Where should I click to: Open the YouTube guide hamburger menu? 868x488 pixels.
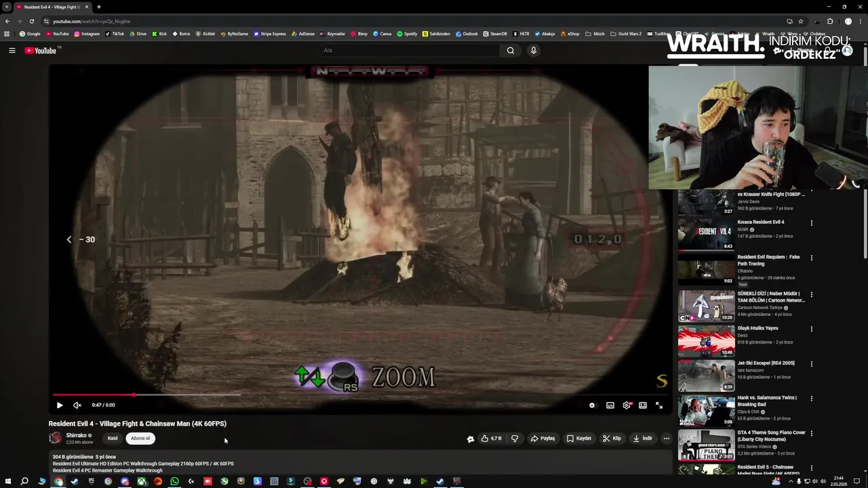tap(12, 50)
